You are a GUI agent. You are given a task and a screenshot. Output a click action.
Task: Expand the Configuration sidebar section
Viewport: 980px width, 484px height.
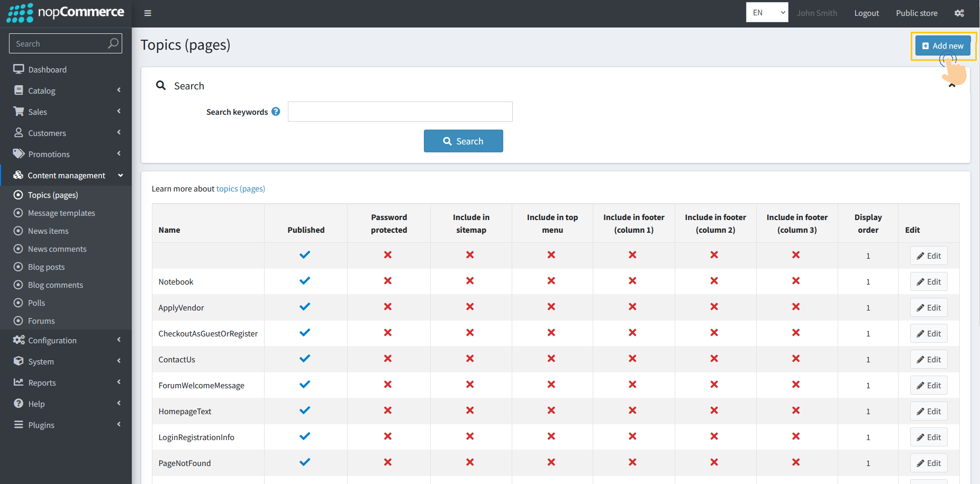tap(52, 340)
